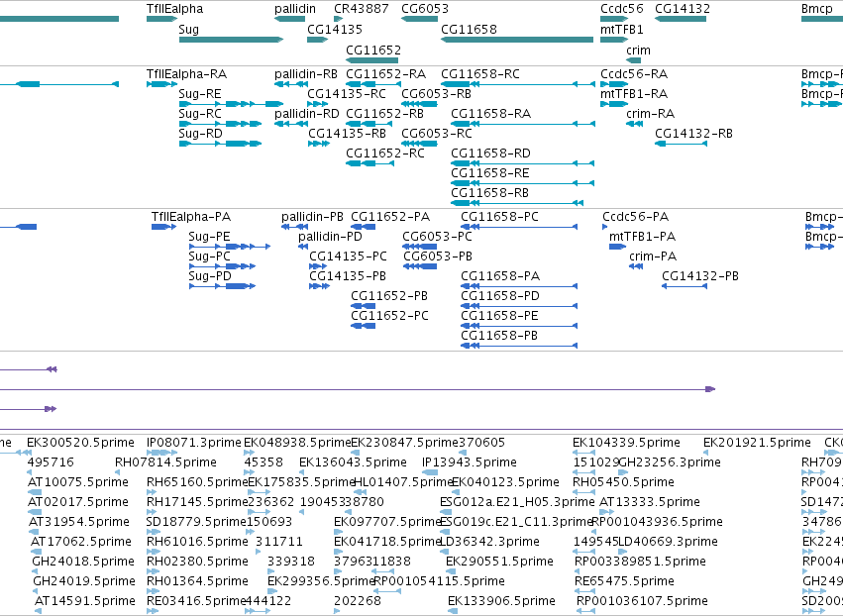Click the EK300520.5prime EST label
This screenshot has width=843, height=616.
[80, 443]
